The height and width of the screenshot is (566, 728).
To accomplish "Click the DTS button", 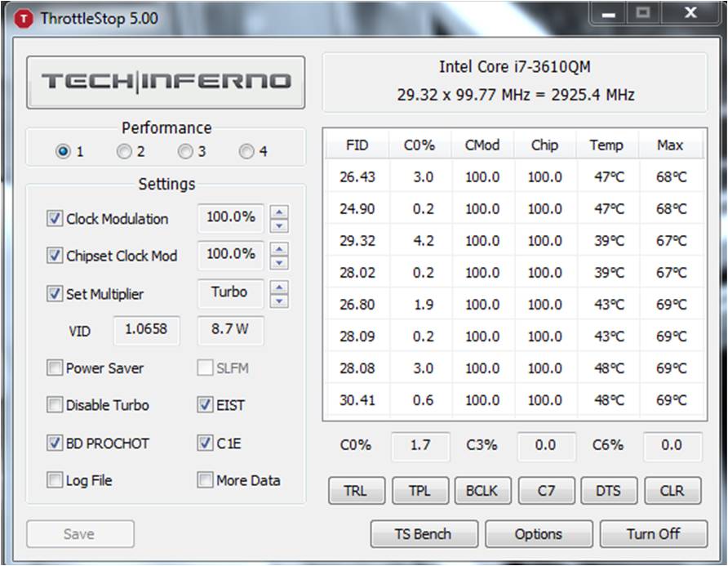I will click(x=609, y=491).
